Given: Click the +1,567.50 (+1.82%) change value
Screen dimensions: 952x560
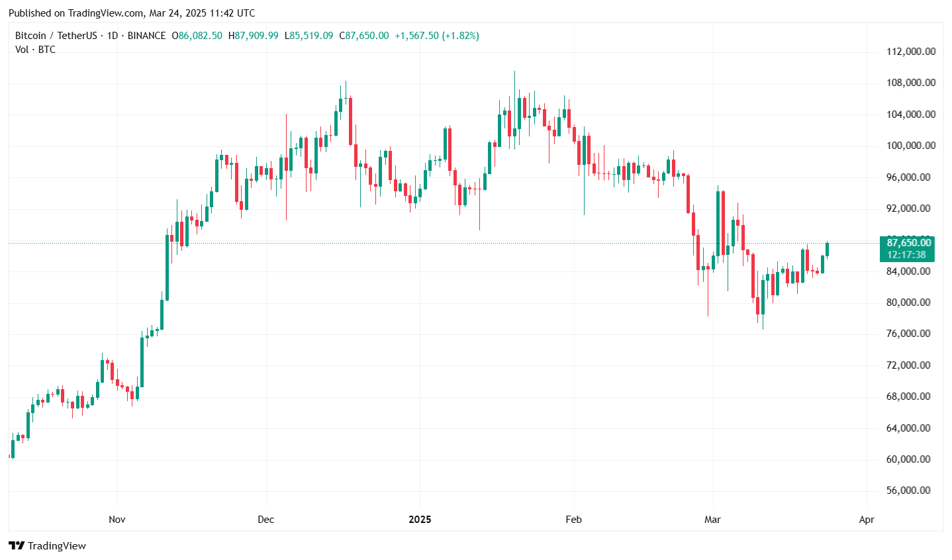Looking at the screenshot, I should [437, 36].
